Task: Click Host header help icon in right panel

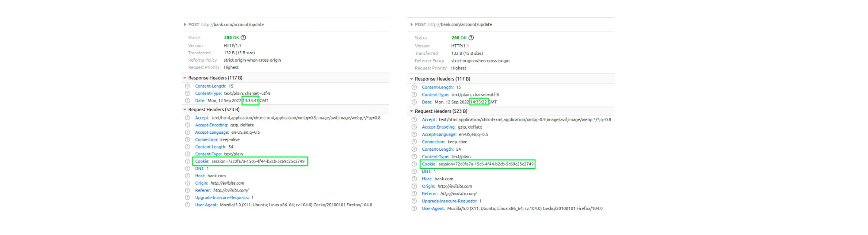Action: [414, 179]
